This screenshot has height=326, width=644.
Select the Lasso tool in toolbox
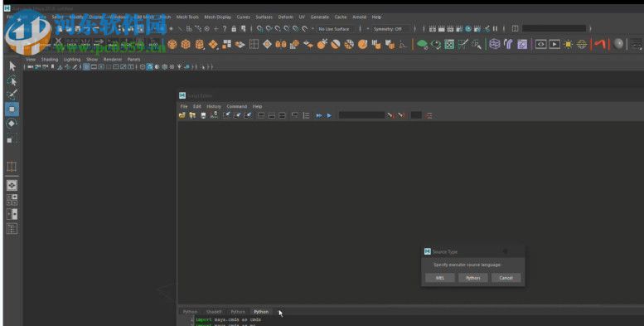[x=12, y=80]
